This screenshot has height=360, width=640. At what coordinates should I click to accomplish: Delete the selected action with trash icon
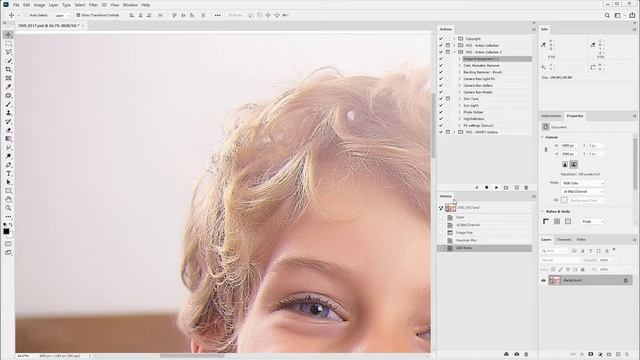tap(526, 187)
